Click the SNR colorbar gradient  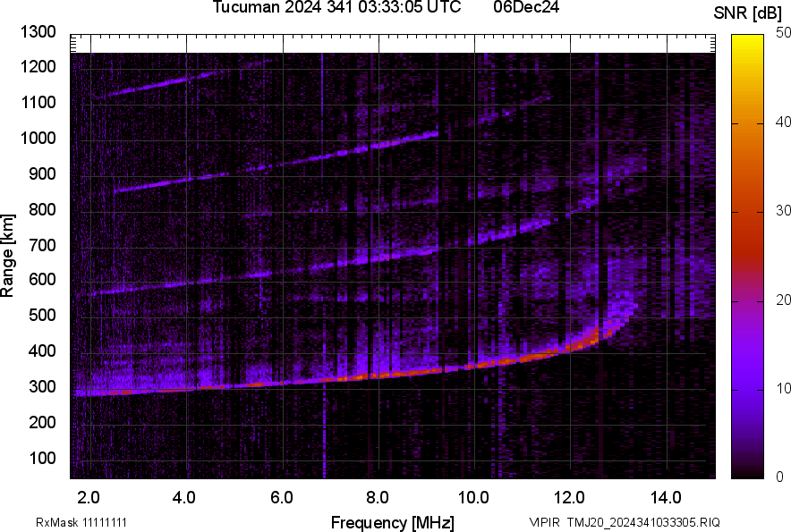[x=748, y=257]
